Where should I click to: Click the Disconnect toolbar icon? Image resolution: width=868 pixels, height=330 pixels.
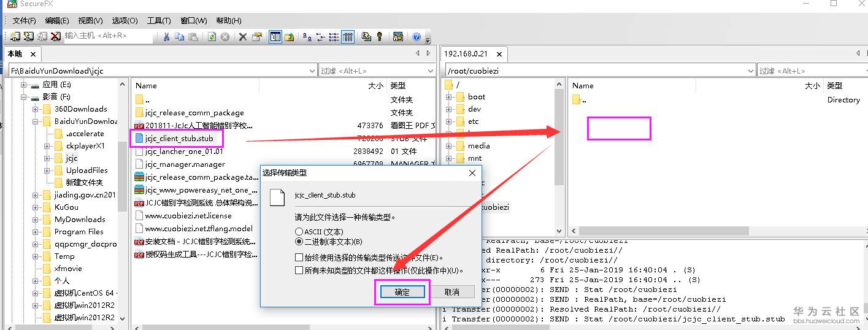pos(56,36)
